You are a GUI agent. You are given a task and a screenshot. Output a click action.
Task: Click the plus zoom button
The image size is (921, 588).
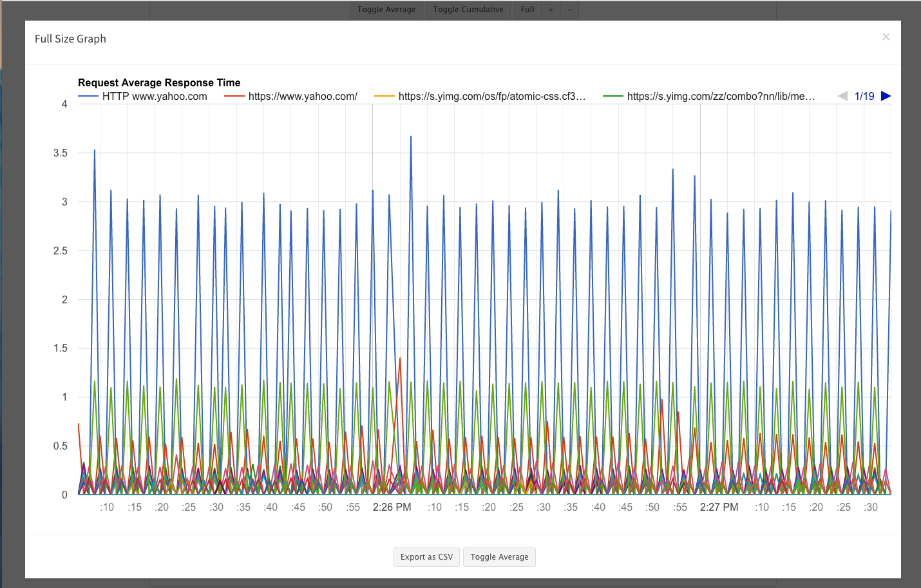click(551, 10)
